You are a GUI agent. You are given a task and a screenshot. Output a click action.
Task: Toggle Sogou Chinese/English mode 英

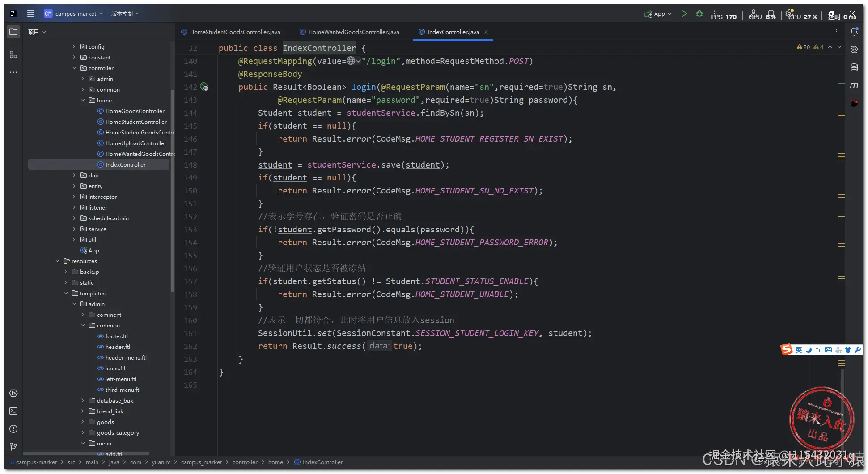[x=799, y=350]
